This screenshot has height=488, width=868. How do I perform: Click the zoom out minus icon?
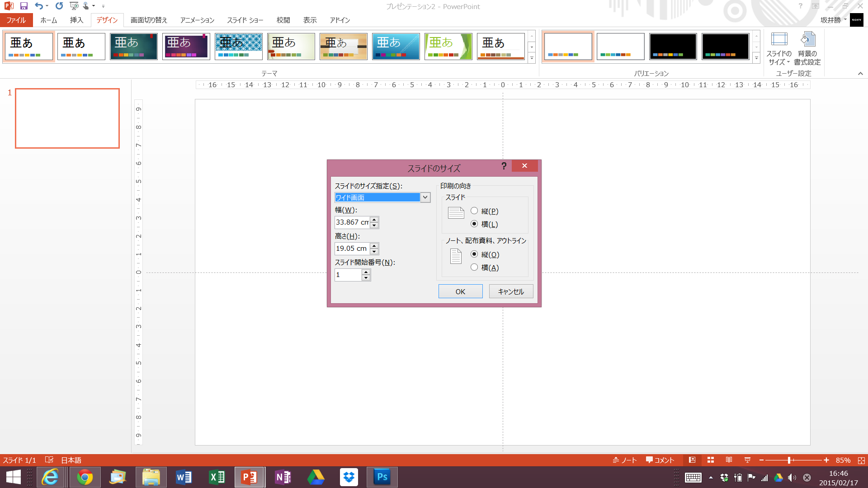click(761, 460)
